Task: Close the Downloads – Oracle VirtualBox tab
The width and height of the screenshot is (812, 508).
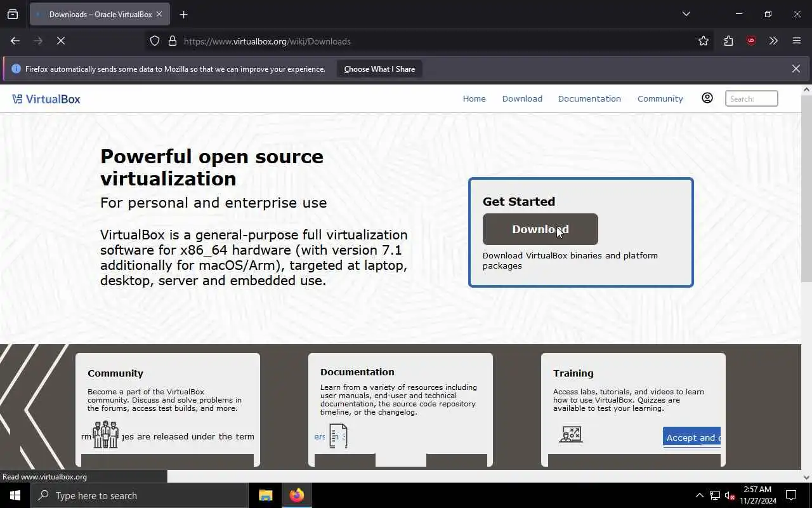Action: (159, 14)
